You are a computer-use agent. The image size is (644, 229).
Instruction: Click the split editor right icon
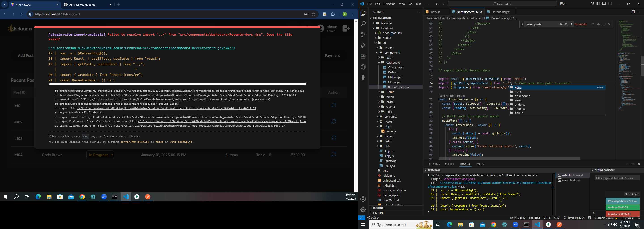tap(633, 12)
